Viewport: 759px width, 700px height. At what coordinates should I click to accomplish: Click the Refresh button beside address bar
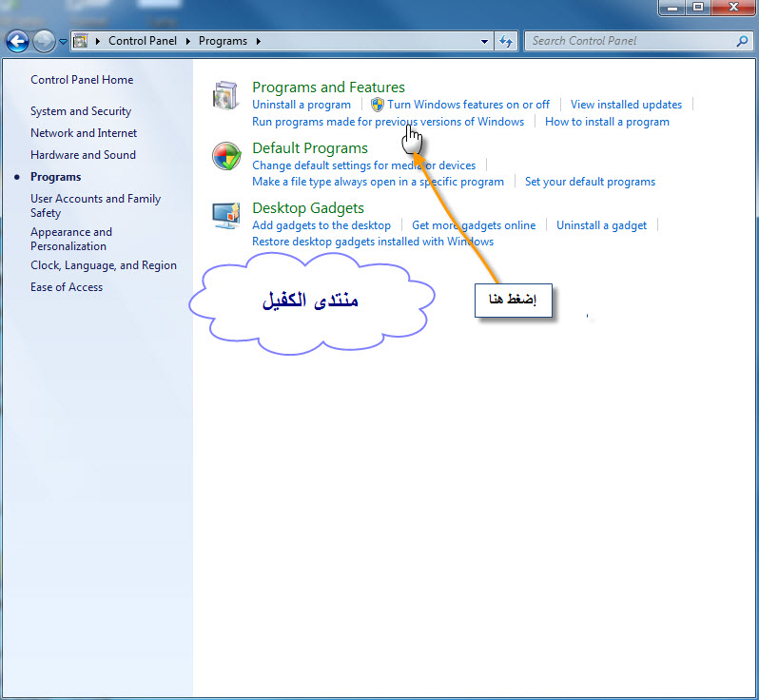[x=506, y=41]
